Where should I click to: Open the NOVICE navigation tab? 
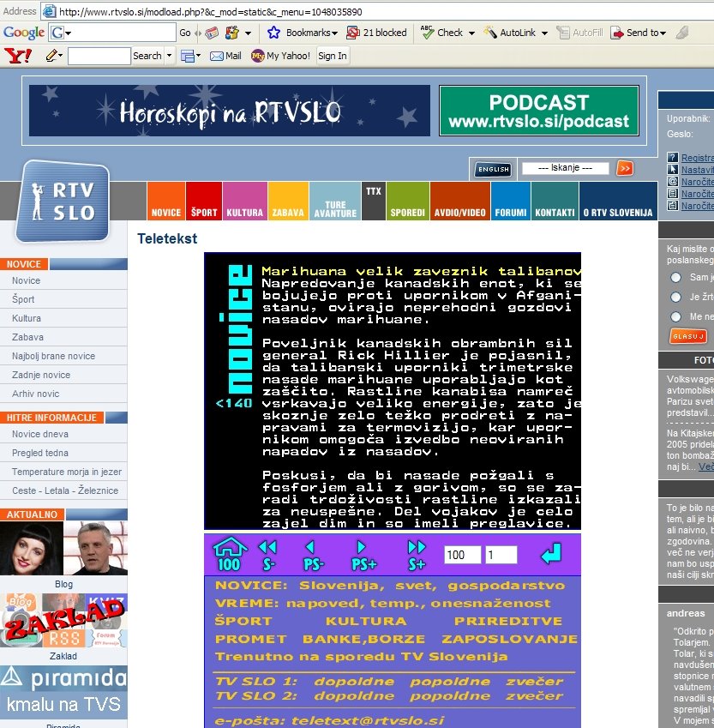(x=166, y=201)
